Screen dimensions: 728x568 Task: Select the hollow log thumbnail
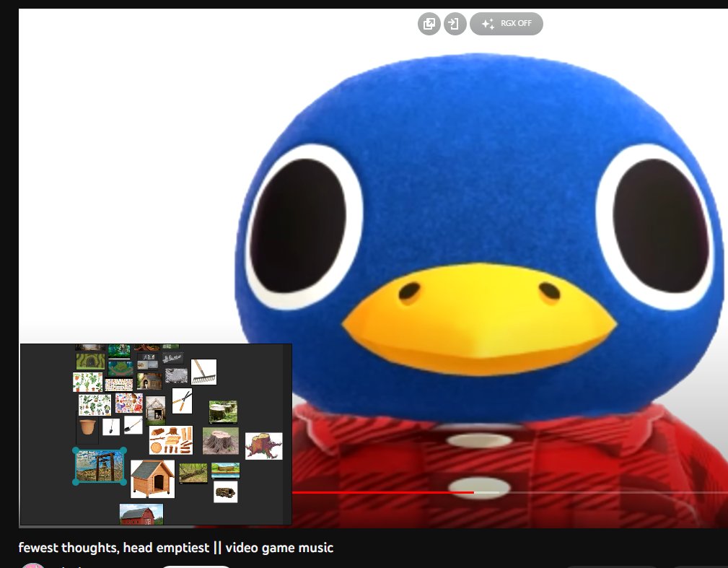[x=226, y=491]
